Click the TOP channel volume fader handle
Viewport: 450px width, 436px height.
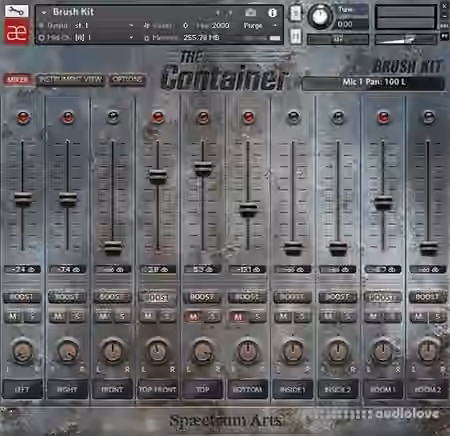point(203,169)
